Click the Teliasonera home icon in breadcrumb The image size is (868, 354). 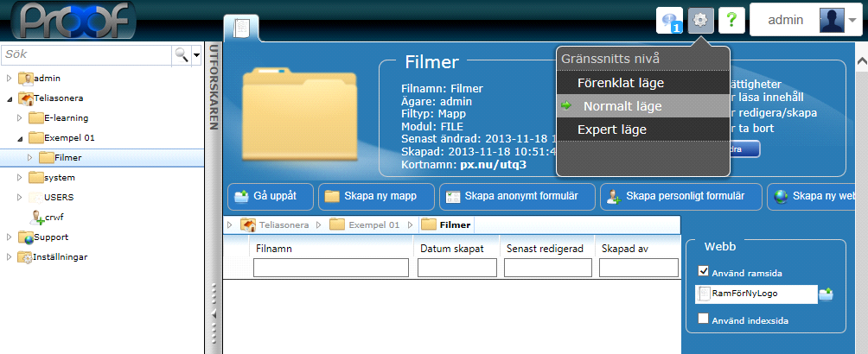(x=247, y=225)
